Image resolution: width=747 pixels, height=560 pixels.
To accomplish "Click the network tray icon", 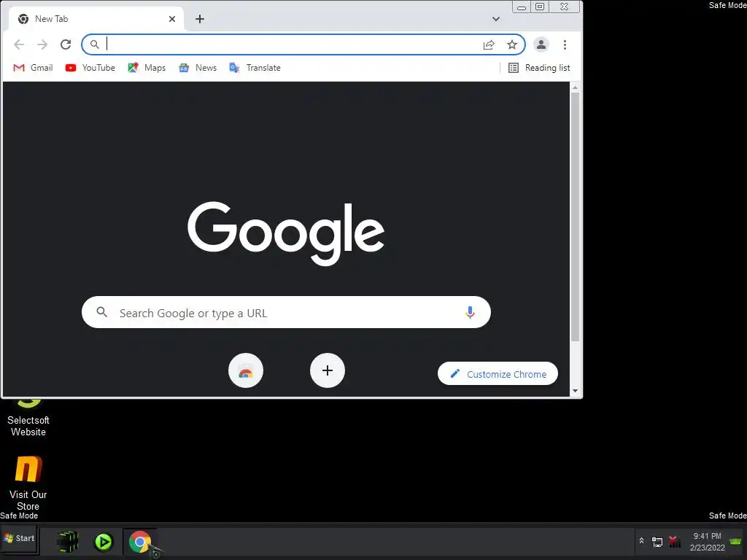I will 657,542.
